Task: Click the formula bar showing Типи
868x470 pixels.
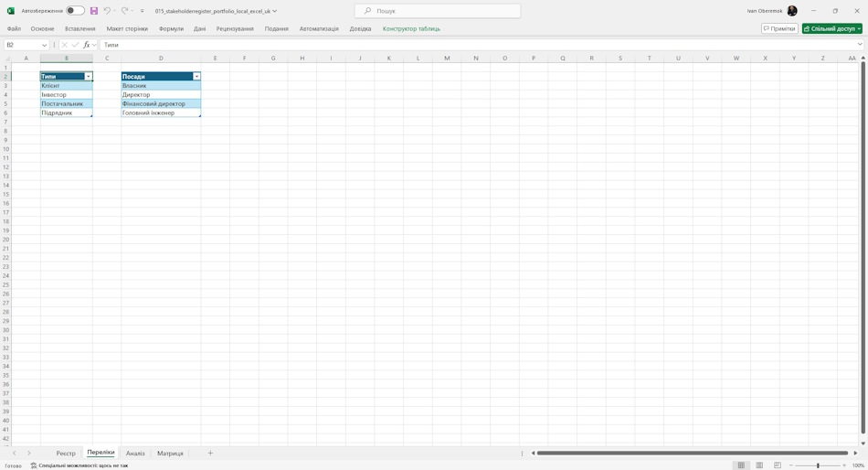Action: [479, 45]
